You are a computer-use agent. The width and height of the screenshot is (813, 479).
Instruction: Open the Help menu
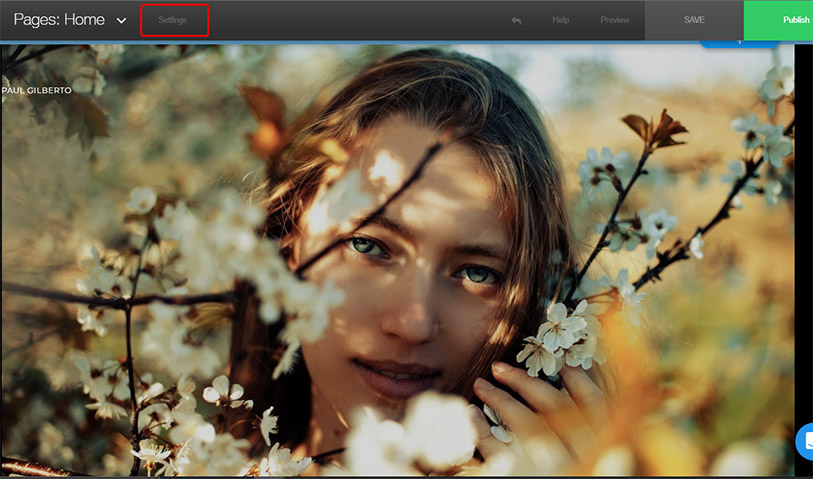tap(561, 20)
